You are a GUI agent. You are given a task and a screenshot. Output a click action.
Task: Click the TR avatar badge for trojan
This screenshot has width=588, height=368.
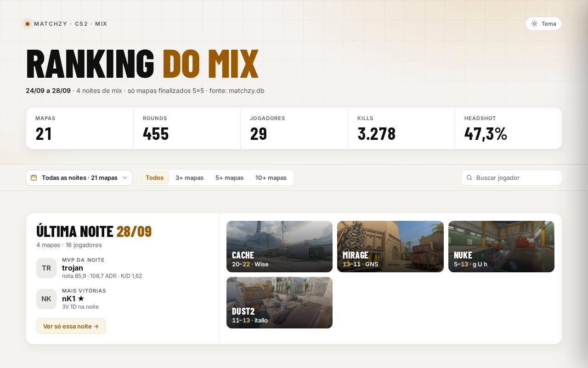tap(46, 268)
